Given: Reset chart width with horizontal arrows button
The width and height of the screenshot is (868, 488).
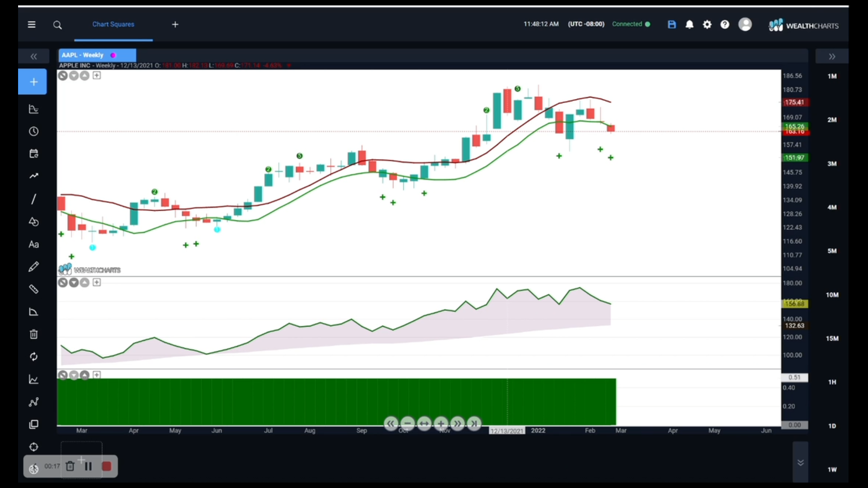Looking at the screenshot, I should point(425,424).
